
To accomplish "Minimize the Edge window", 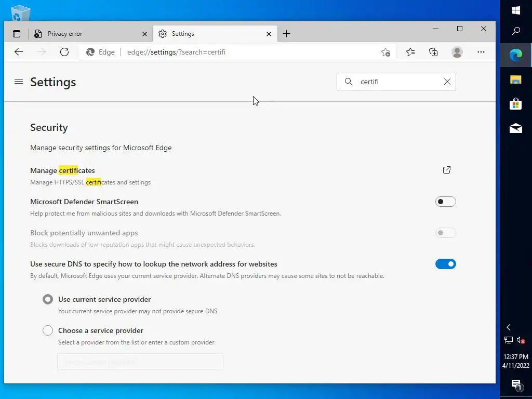I will (436, 29).
